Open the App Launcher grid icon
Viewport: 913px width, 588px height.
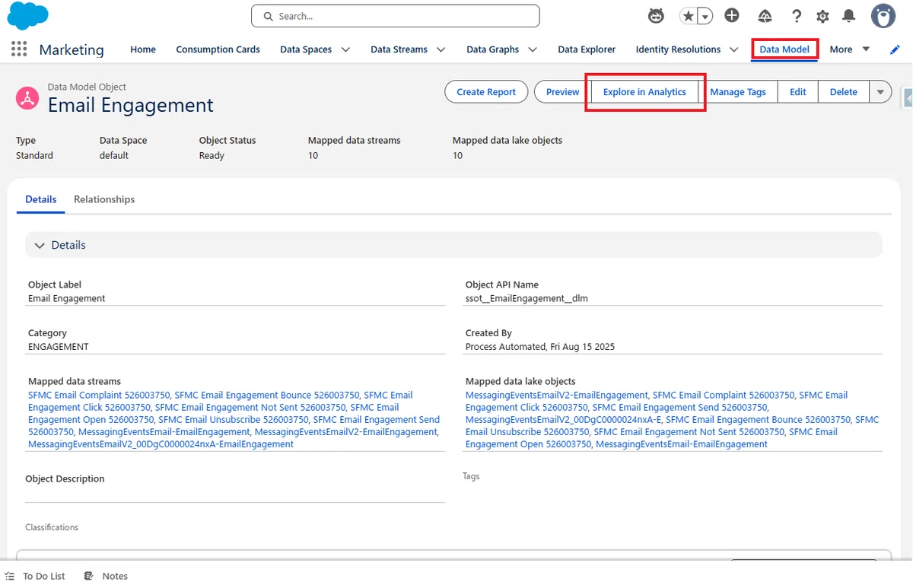tap(19, 49)
